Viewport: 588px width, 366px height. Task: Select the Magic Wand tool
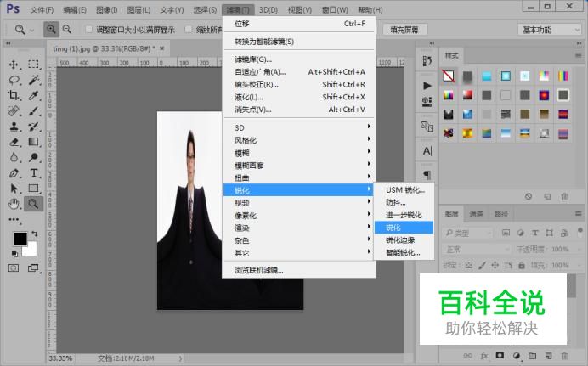[x=34, y=80]
